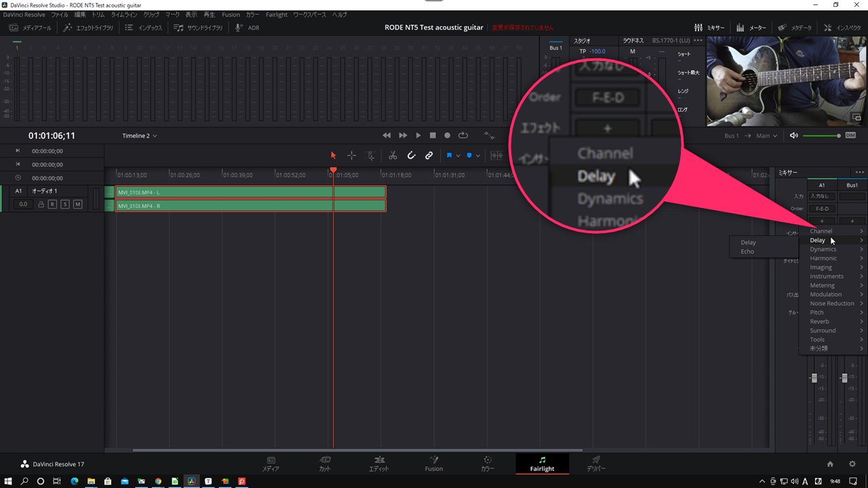Toggle the メーター panel button

751,28
